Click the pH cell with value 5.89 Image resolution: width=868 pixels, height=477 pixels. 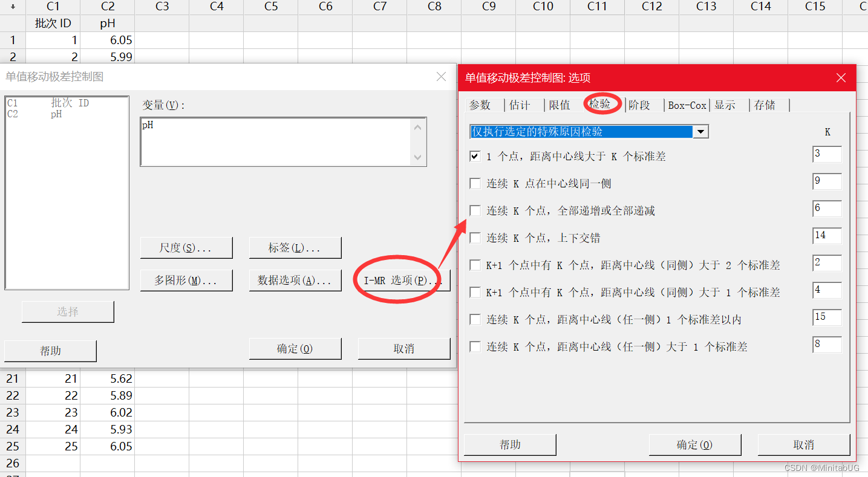click(x=108, y=396)
